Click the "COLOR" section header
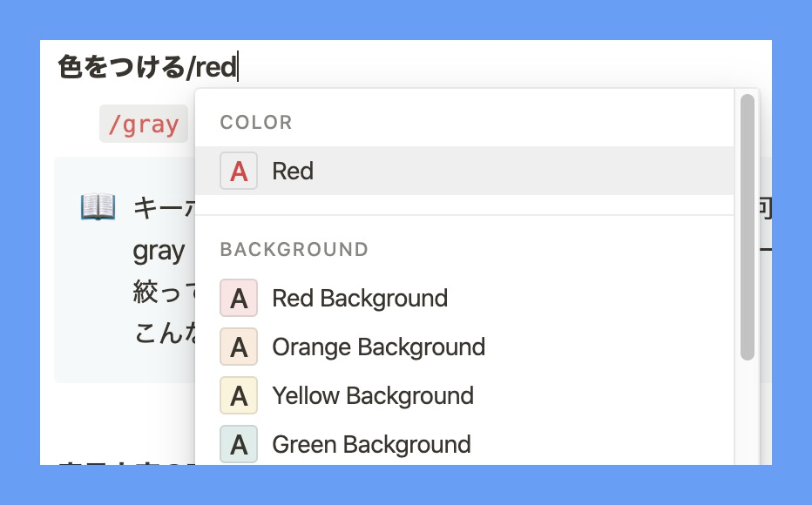The image size is (812, 505). point(256,123)
